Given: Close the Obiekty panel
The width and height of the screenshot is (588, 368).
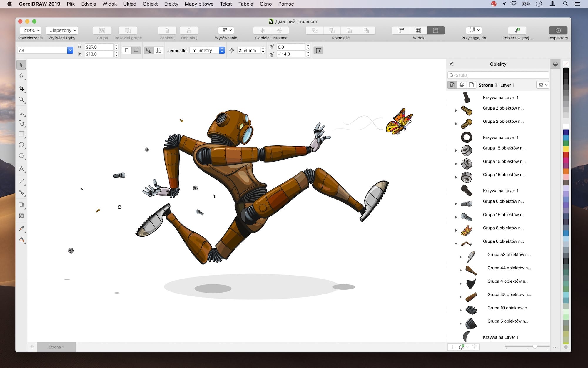Looking at the screenshot, I should coord(451,64).
